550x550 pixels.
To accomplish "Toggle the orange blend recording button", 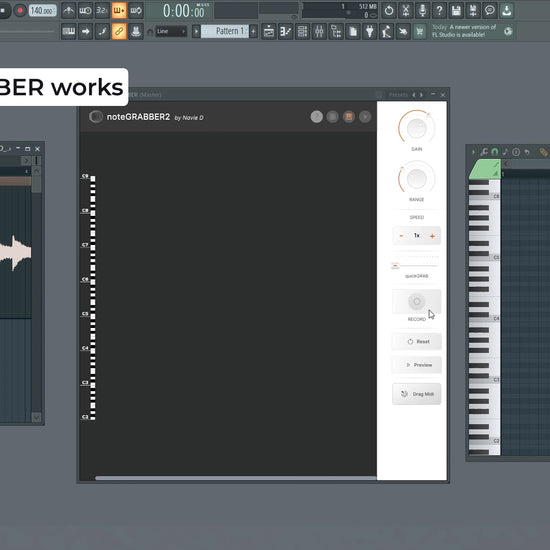I will click(x=119, y=11).
